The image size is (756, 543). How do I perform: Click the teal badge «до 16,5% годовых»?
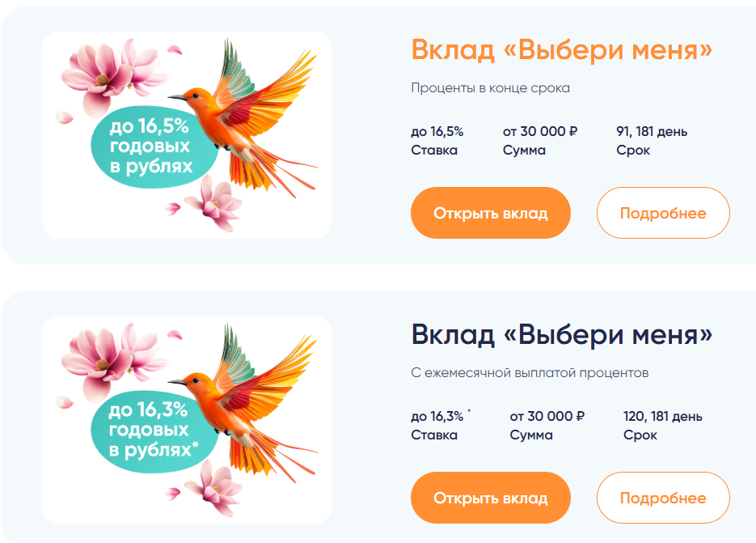[x=150, y=147]
